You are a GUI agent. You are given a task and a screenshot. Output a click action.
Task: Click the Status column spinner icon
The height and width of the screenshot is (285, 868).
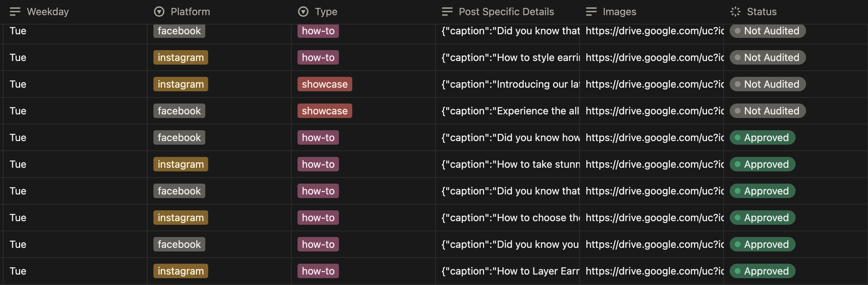tap(735, 12)
